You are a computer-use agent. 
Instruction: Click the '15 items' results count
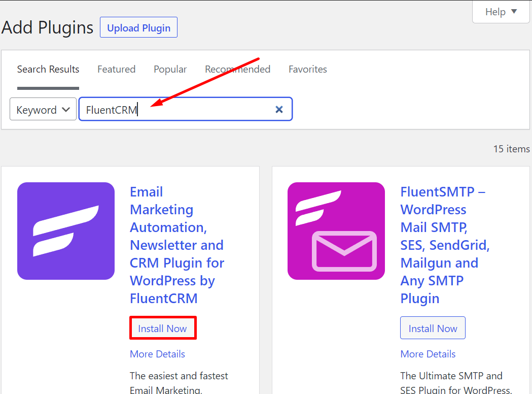click(x=511, y=149)
